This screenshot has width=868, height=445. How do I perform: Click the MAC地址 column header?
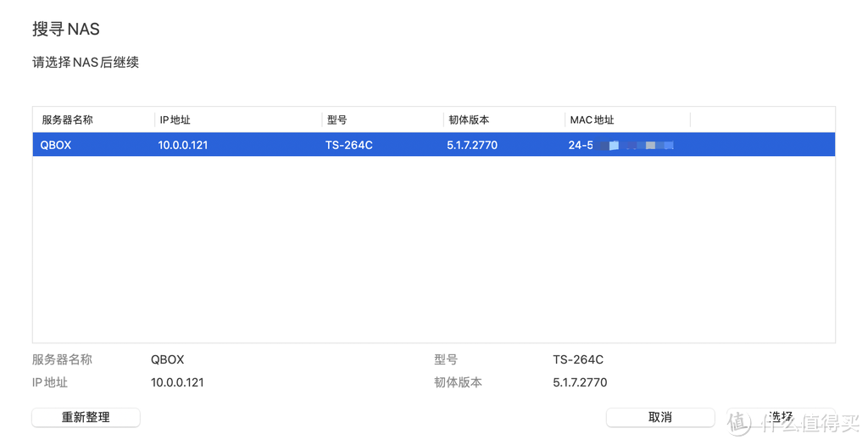[592, 120]
